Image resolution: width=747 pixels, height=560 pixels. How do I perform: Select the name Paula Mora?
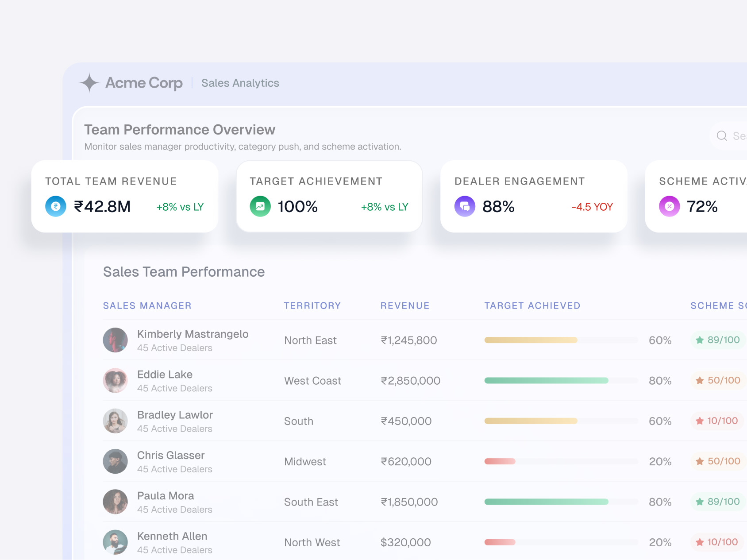point(166,495)
